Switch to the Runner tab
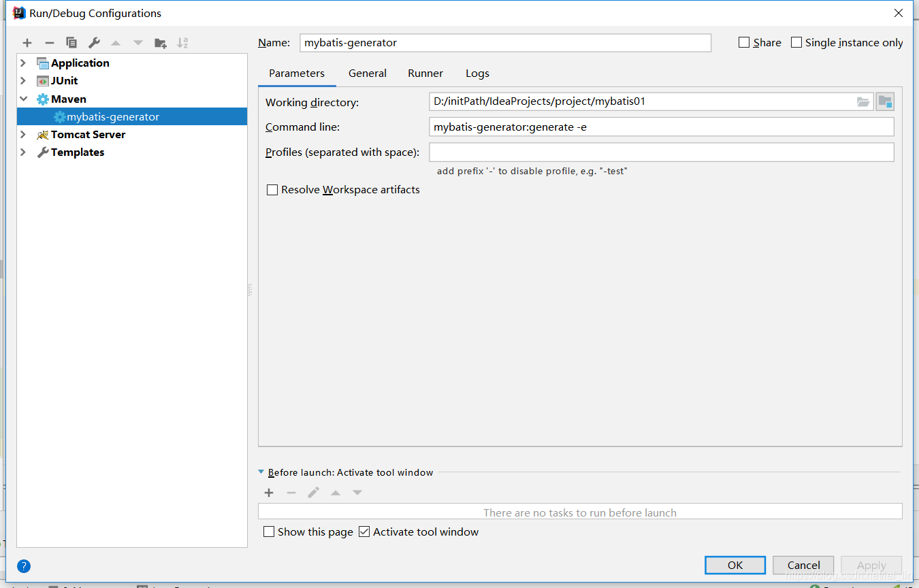This screenshot has width=919, height=588. click(425, 73)
